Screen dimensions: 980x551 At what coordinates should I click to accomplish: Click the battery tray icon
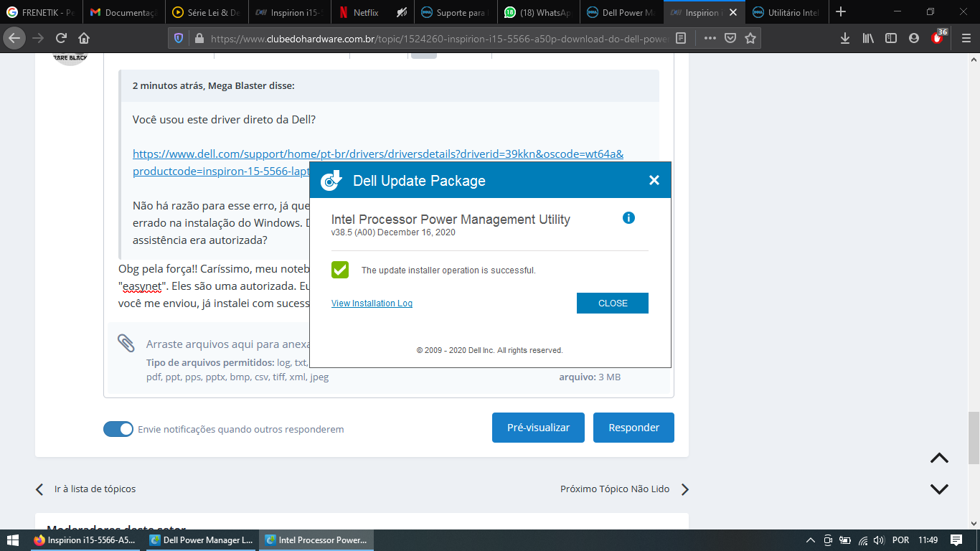tap(845, 540)
